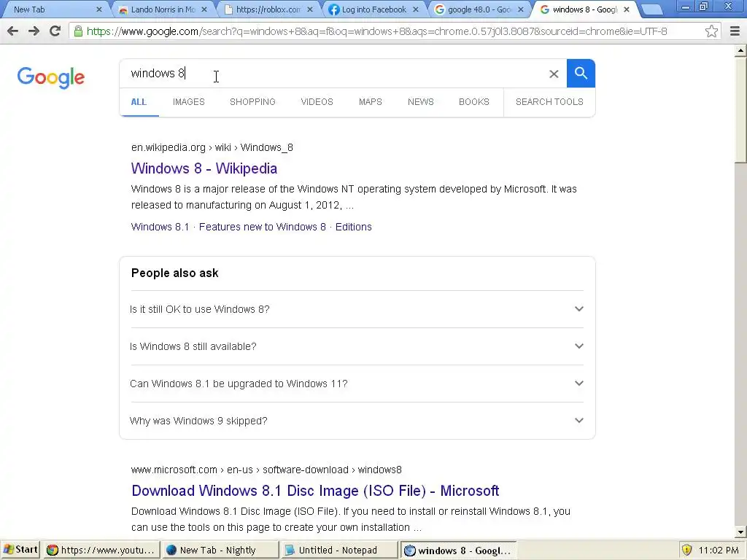The width and height of the screenshot is (747, 560).
Task: Go back using the browser back arrow
Action: pos(13,31)
